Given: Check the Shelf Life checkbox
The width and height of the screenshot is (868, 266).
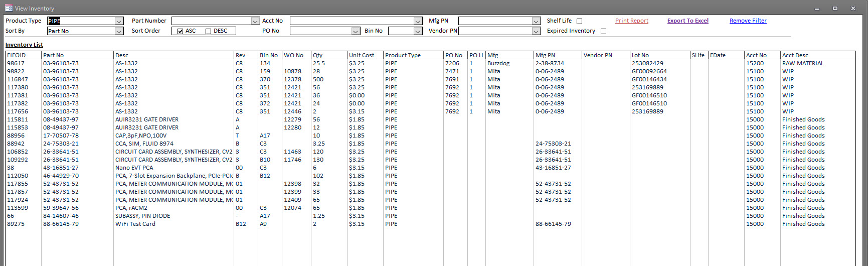Looking at the screenshot, I should [x=580, y=21].
